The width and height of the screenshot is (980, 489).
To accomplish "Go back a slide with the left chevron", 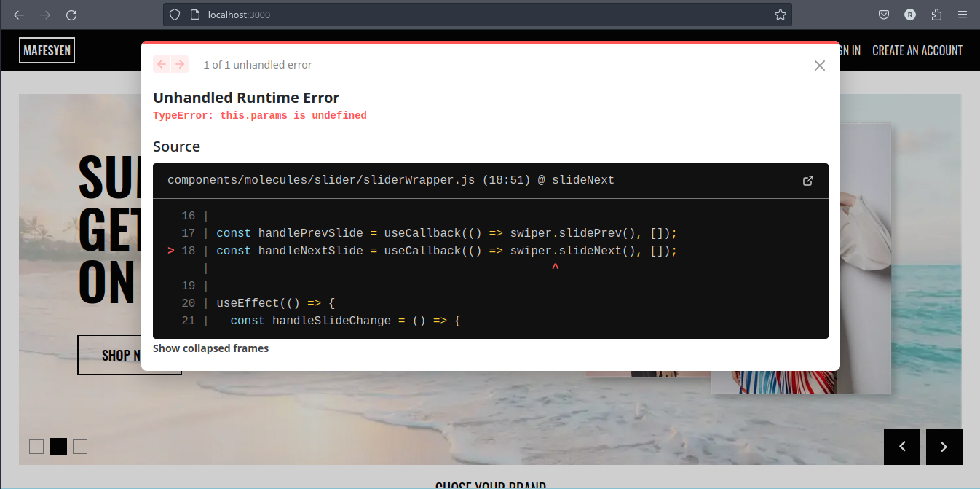I will click(902, 446).
